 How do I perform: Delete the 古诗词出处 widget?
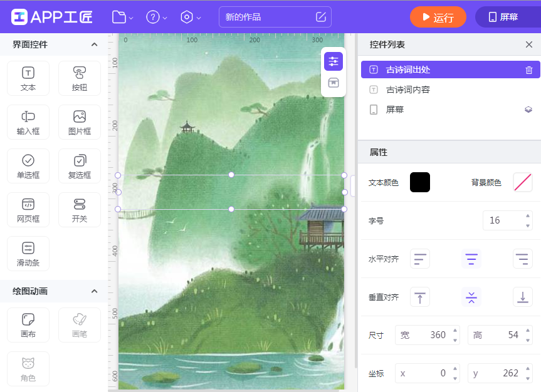528,70
